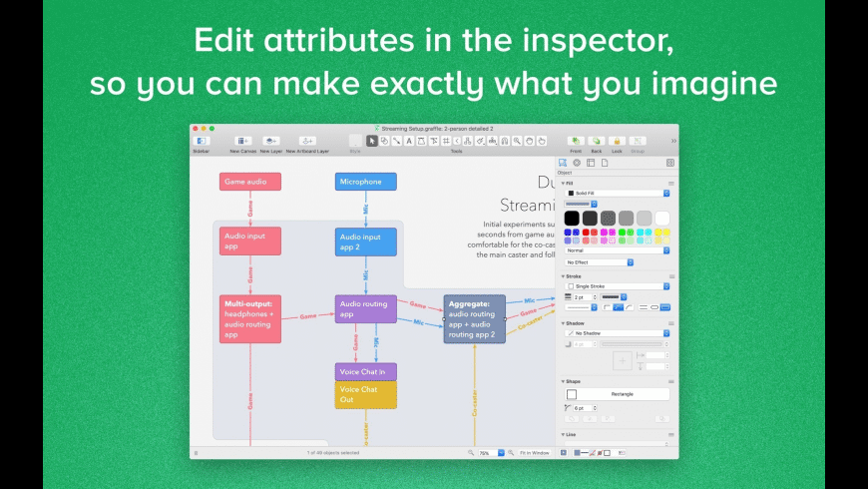Toggle the Sidebar toolbar button
This screenshot has height=489, width=868.
(202, 142)
